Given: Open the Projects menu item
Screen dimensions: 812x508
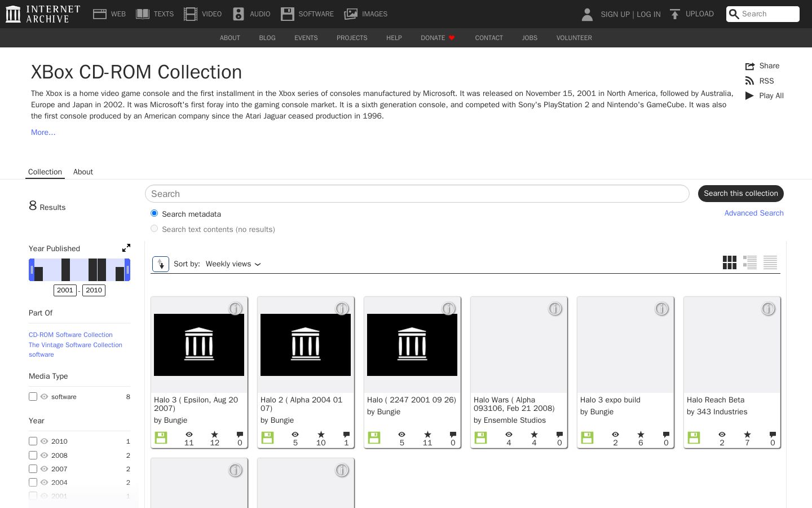Looking at the screenshot, I should [352, 38].
